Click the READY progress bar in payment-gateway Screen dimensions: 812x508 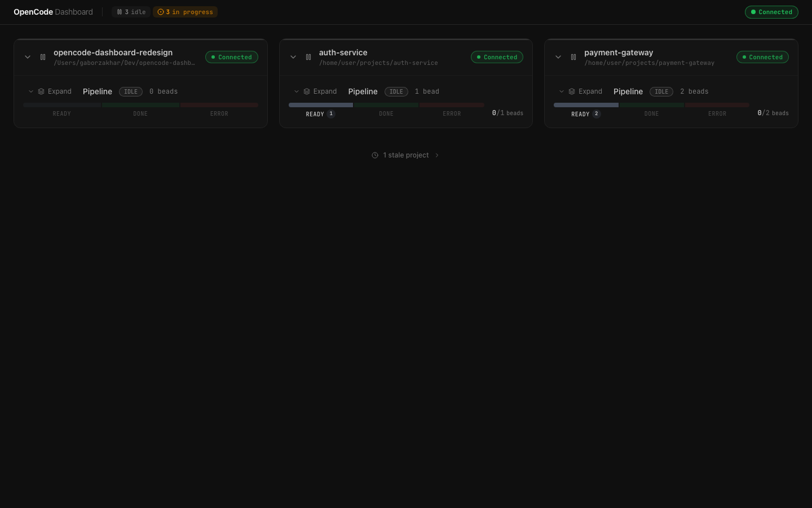point(586,105)
